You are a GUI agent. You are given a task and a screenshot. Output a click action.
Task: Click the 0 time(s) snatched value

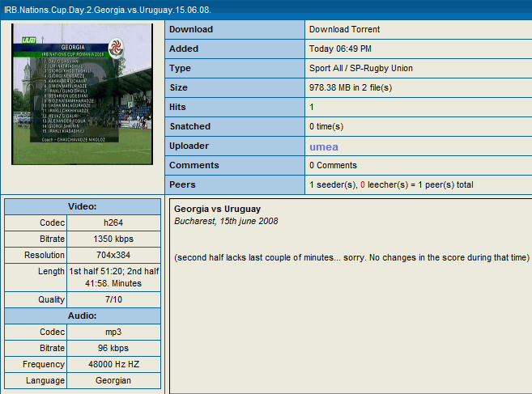326,126
